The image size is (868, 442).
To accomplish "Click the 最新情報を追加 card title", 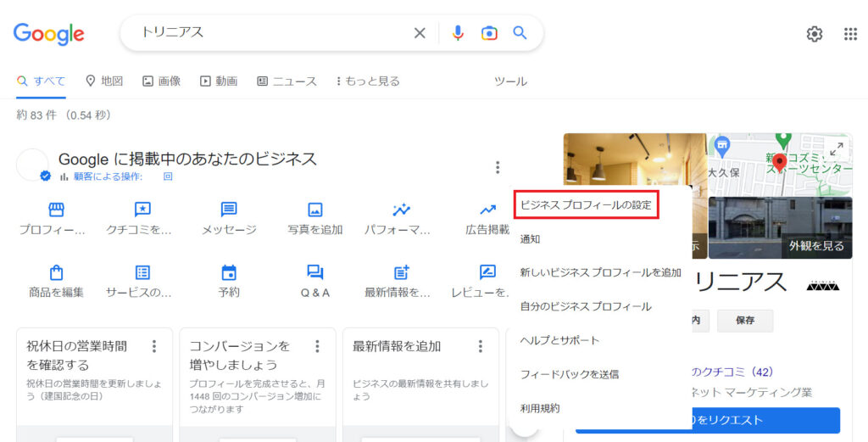I will coord(397,347).
